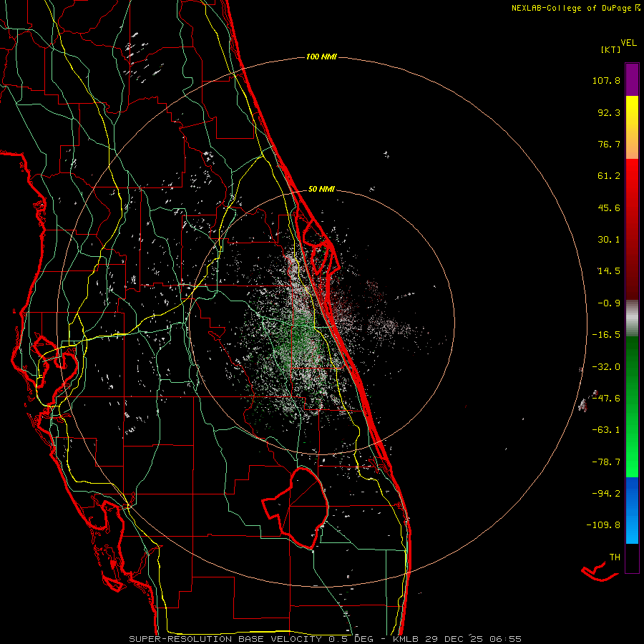Image resolution: width=644 pixels, height=644 pixels.
Task: Select the 107.8 velocity legend value
Action: (x=606, y=80)
